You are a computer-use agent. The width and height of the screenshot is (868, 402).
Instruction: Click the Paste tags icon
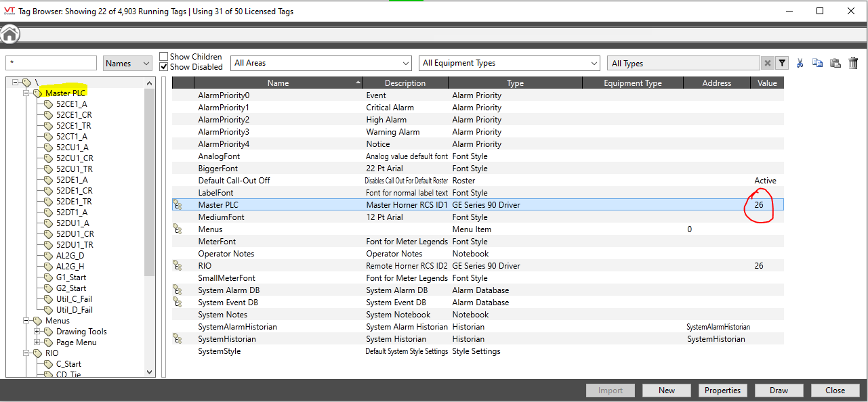point(835,63)
